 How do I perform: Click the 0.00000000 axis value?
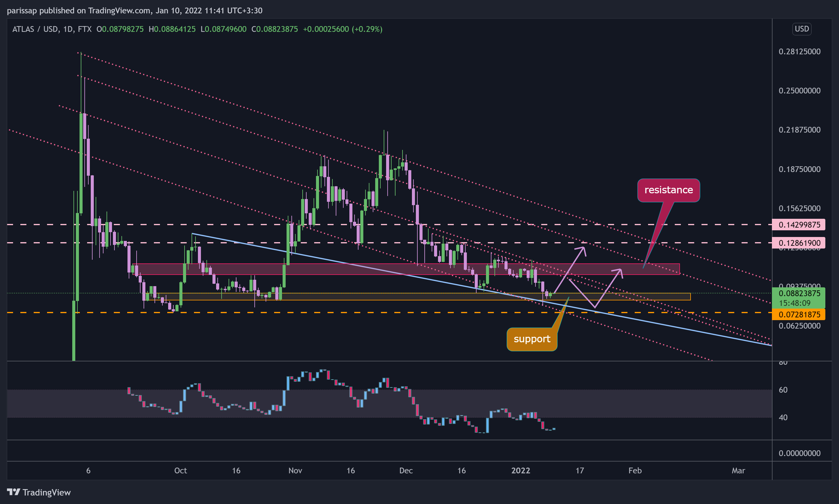[799, 453]
